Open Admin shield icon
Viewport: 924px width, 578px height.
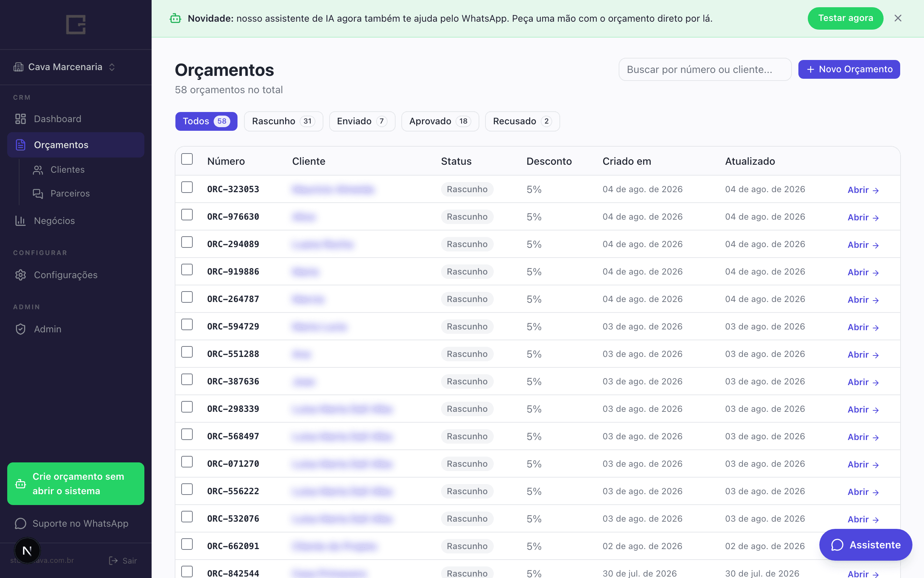tap(21, 329)
